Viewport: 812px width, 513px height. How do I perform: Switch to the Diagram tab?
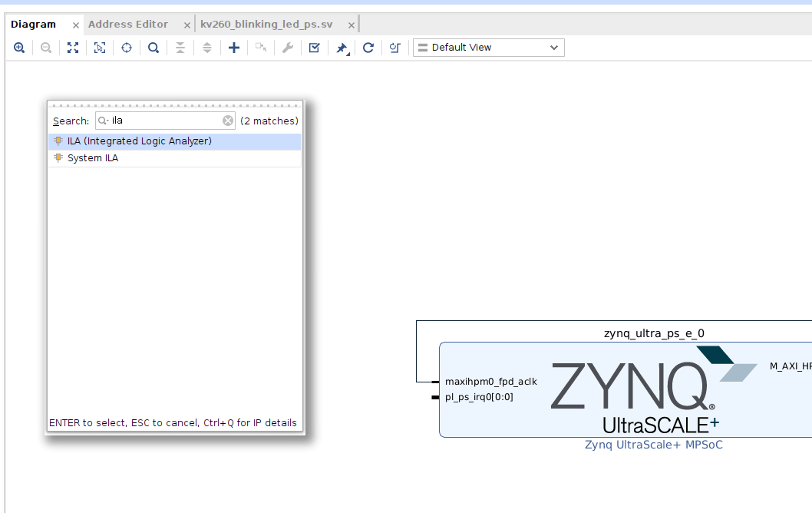pyautogui.click(x=33, y=25)
